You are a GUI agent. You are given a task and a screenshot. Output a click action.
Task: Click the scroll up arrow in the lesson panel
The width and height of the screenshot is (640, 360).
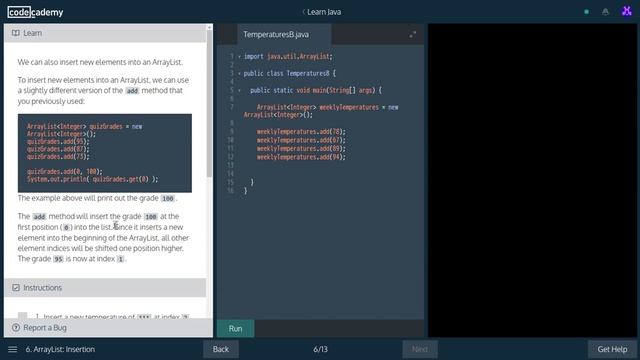[x=209, y=27]
